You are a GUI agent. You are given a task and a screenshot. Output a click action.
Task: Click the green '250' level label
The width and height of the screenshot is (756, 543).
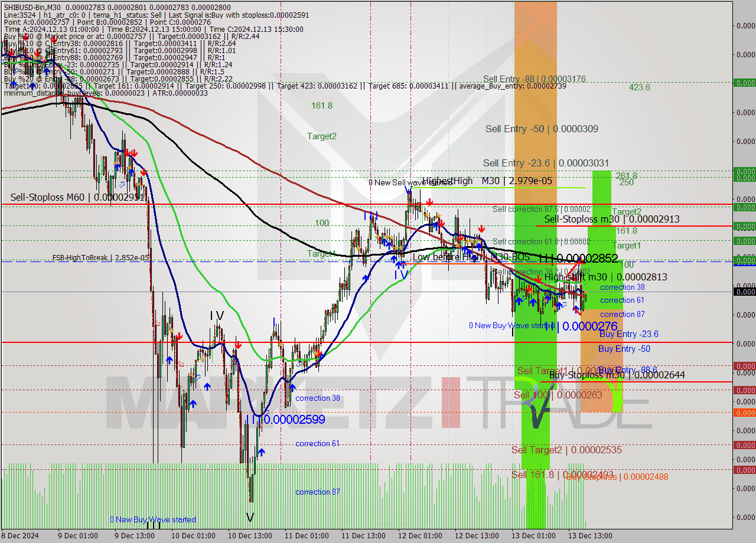point(627,182)
